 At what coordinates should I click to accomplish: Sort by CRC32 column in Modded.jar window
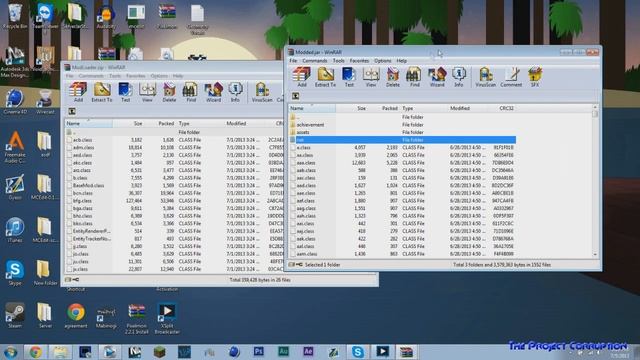pos(502,108)
